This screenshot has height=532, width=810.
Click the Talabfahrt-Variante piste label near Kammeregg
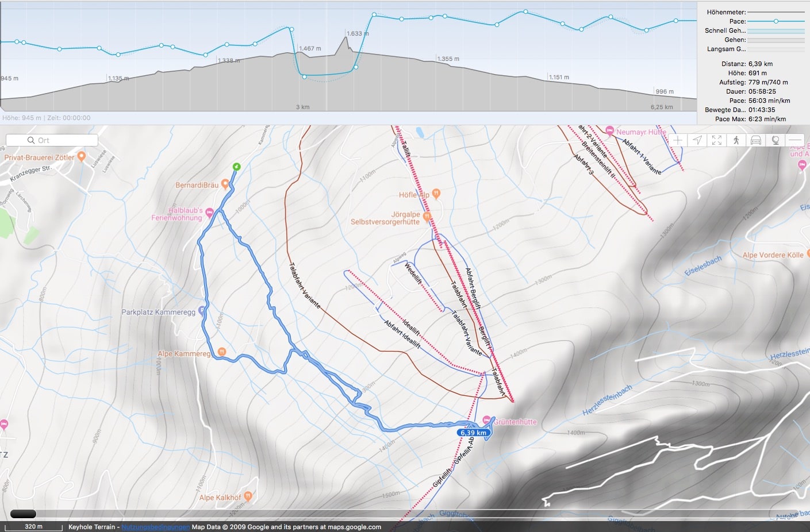[x=304, y=286]
